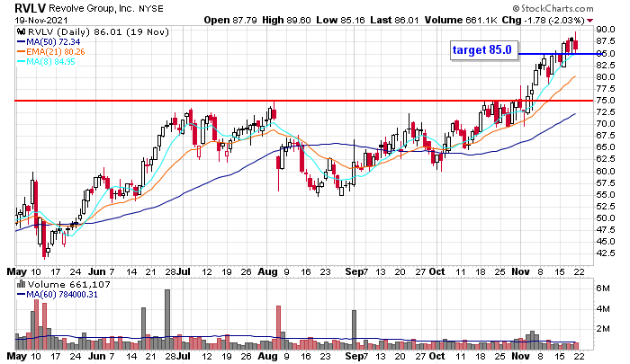Image resolution: width=630 pixels, height=364 pixels.
Task: Click the May label on price chart axis
Action: [x=17, y=271]
